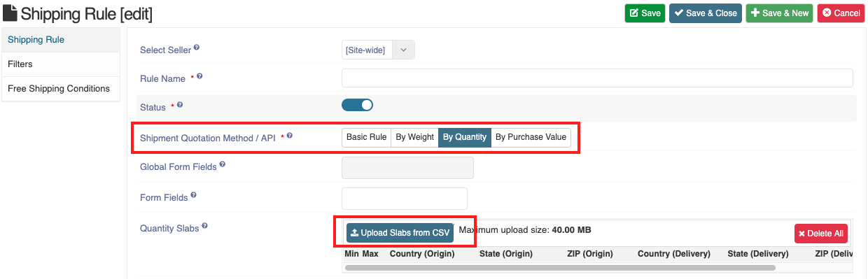Viewport: 868px width, 279px height.
Task: Select the Basic Rule quotation method
Action: click(x=366, y=137)
